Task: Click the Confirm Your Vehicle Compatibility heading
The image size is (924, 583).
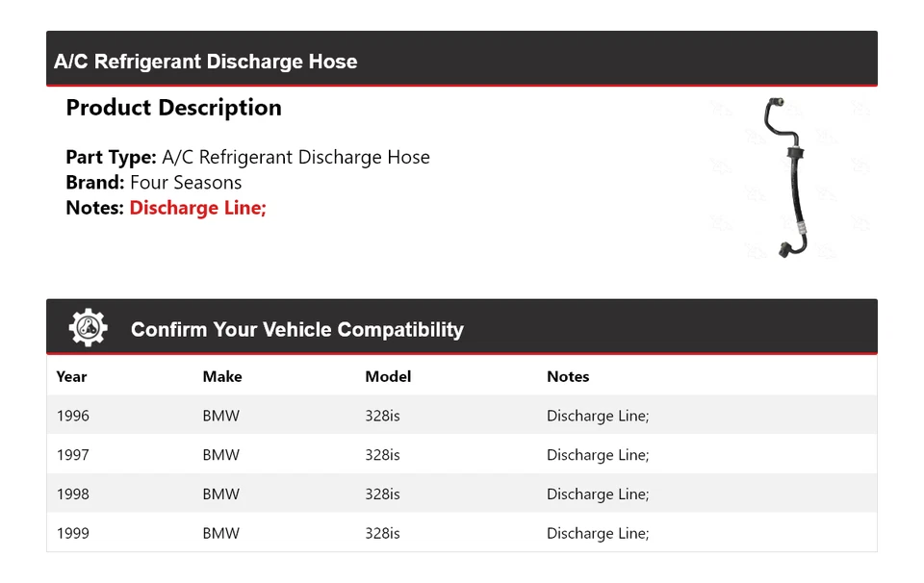Action: 296,330
